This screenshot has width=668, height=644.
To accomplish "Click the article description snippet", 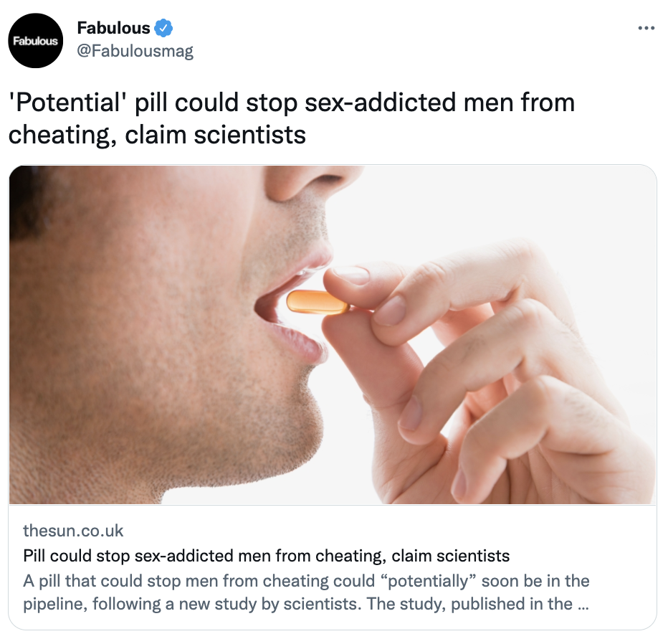I will point(306,592).
